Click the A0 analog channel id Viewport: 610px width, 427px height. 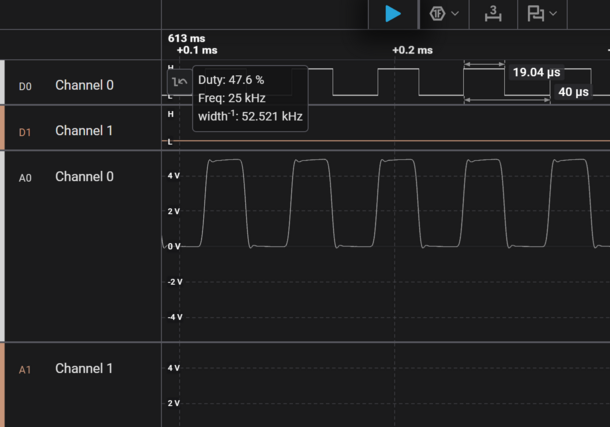[26, 178]
